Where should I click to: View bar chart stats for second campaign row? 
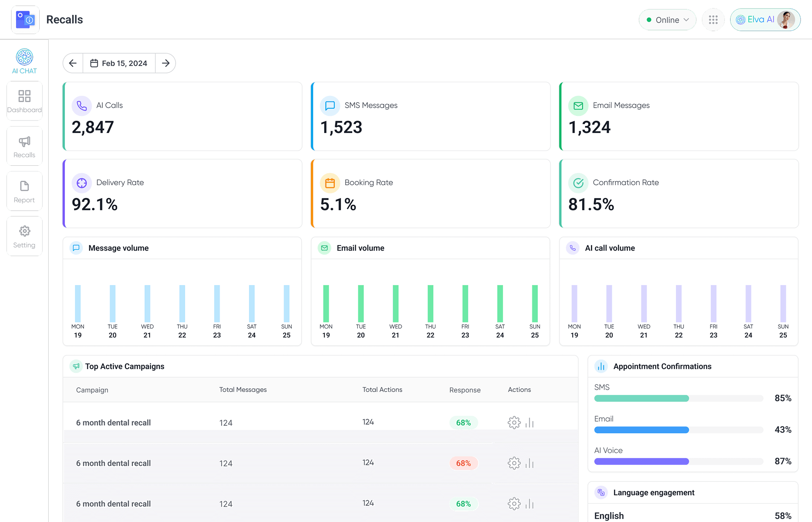click(530, 463)
